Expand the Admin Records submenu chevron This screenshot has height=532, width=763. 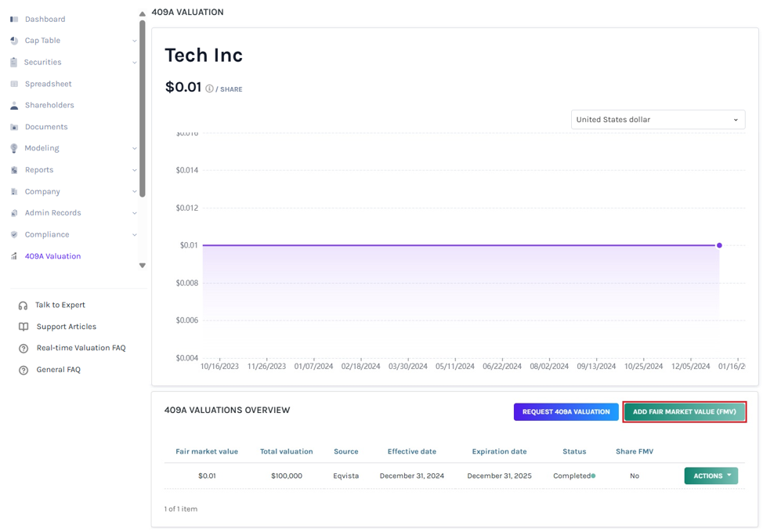point(134,213)
